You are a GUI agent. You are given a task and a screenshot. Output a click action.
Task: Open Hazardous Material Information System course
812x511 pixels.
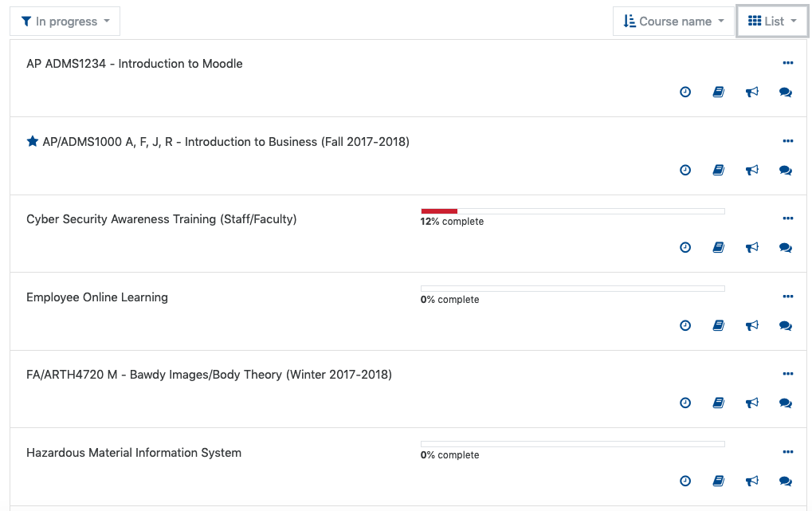coord(134,453)
